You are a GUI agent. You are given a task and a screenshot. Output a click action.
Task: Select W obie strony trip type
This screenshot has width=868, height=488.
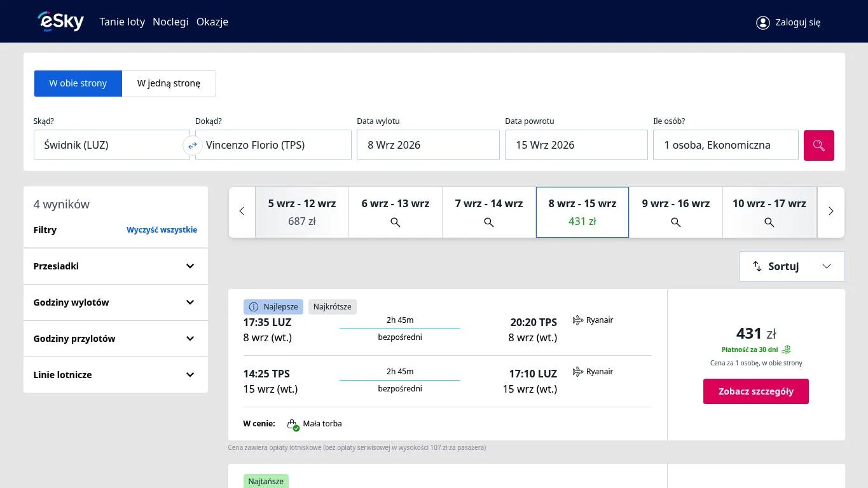pos(78,83)
